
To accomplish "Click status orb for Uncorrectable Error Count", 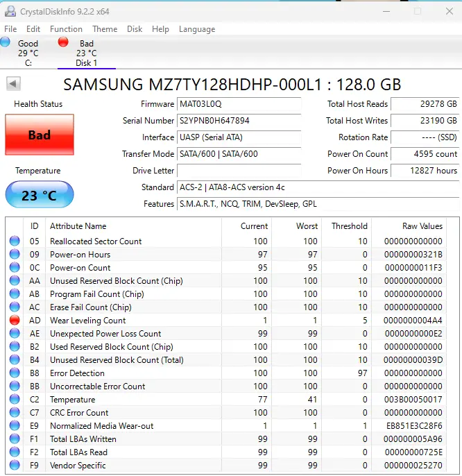I will 15,386.
